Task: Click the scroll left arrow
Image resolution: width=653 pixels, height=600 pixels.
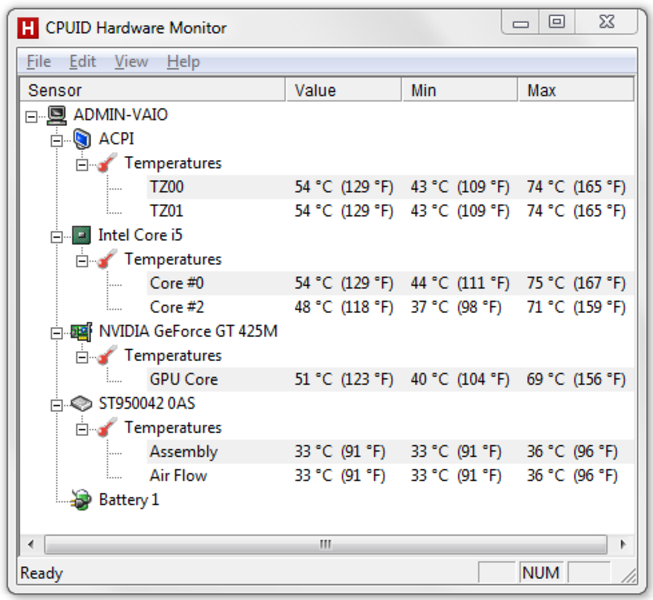Action: coord(31,544)
